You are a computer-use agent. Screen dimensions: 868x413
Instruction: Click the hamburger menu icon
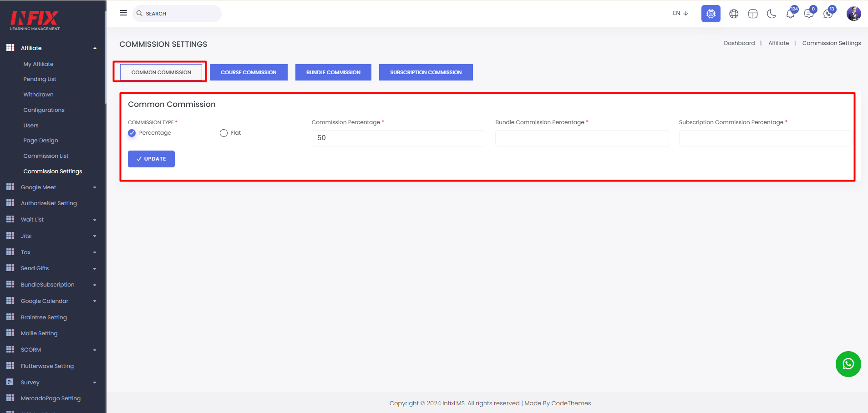coord(123,13)
